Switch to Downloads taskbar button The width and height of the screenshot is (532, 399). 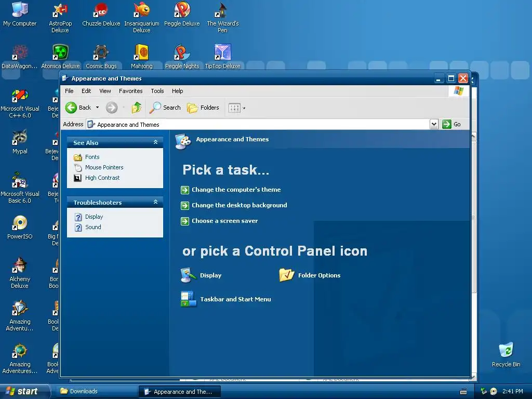95,392
